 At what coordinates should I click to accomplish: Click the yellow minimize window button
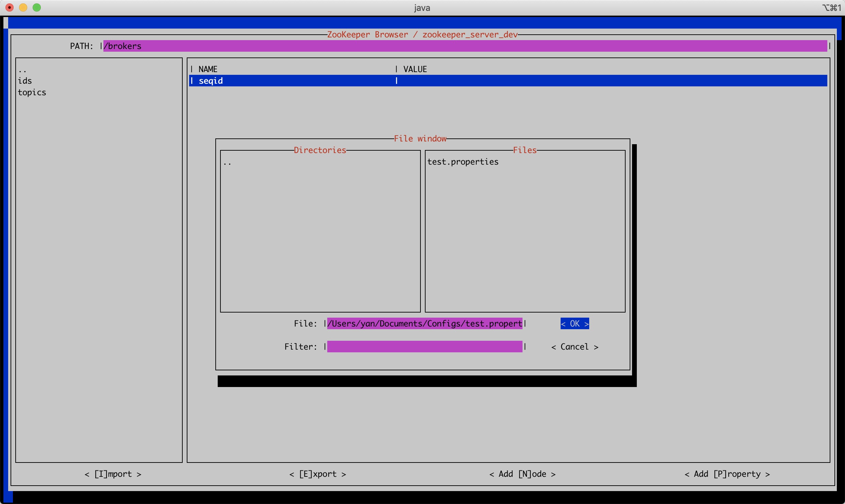tap(23, 7)
